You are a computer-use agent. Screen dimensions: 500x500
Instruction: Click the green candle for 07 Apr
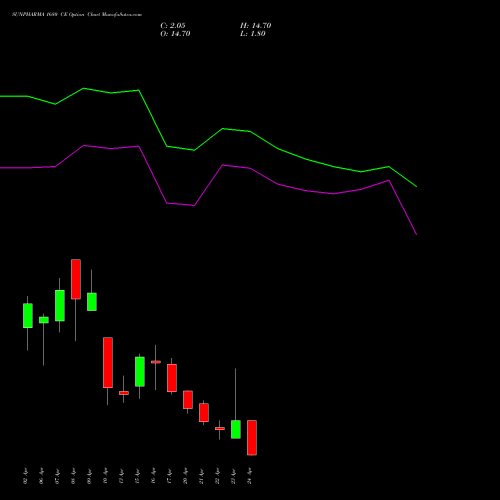pyautogui.click(x=60, y=306)
